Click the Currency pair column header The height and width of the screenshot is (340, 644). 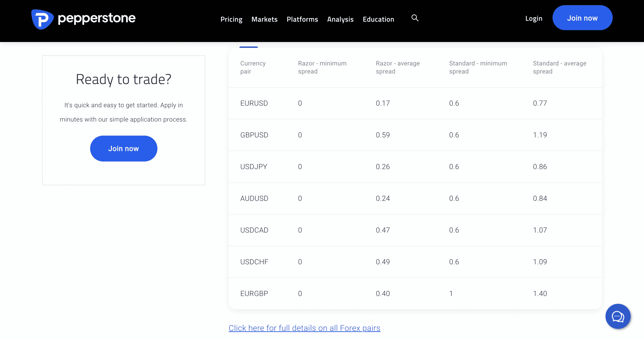[x=253, y=67]
